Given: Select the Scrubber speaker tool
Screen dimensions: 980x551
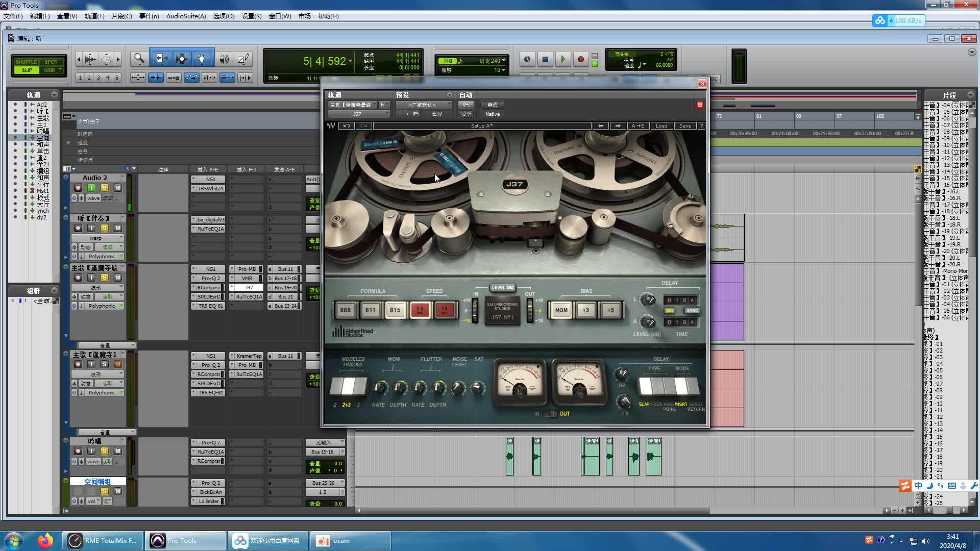Looking at the screenshot, I should tap(224, 59).
